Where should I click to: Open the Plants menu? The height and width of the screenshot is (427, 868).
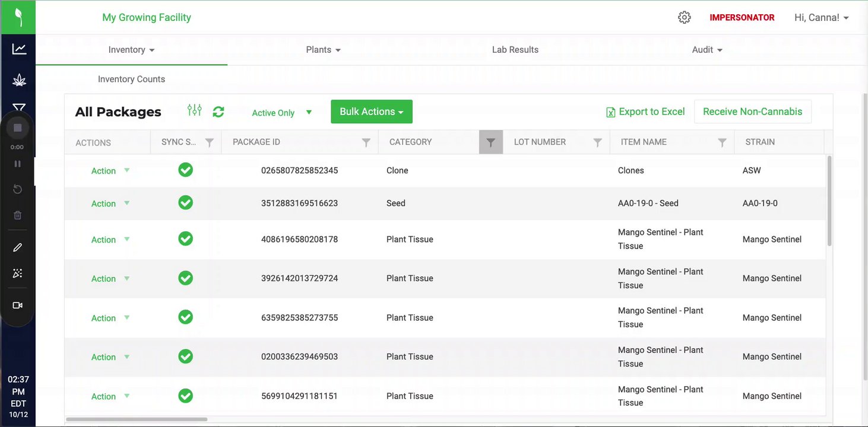pos(323,50)
